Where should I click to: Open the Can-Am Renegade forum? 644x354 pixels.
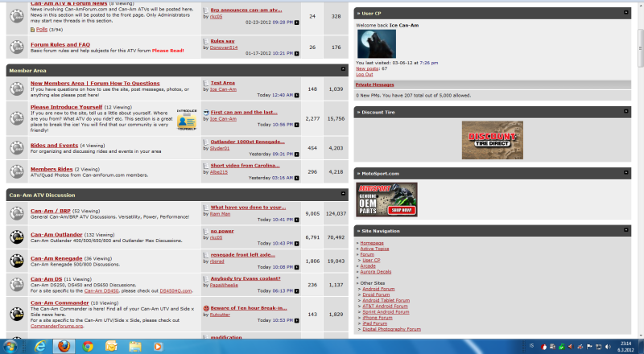click(56, 258)
